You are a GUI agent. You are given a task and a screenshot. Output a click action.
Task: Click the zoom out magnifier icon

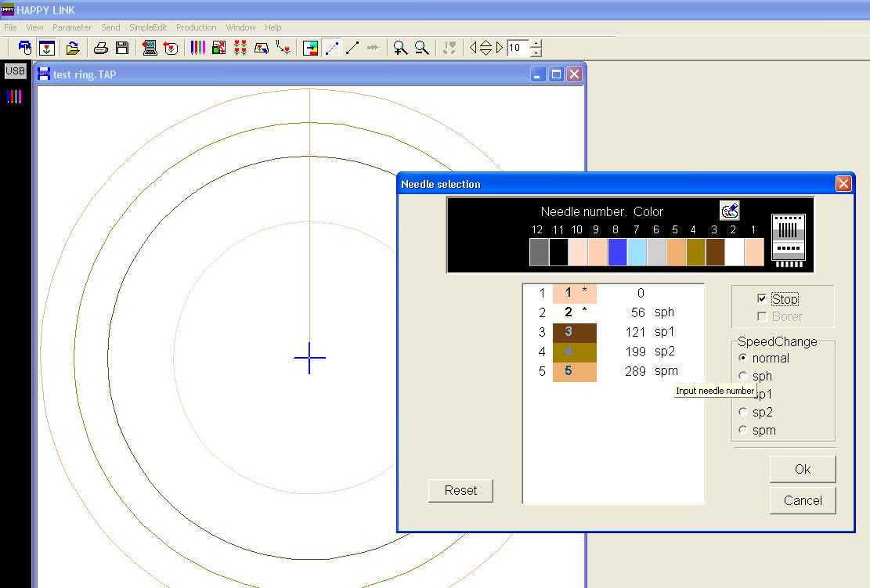421,49
